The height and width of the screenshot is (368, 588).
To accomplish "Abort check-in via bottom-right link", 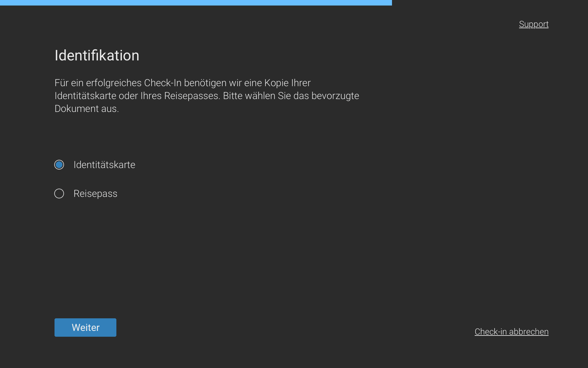I will (x=511, y=332).
